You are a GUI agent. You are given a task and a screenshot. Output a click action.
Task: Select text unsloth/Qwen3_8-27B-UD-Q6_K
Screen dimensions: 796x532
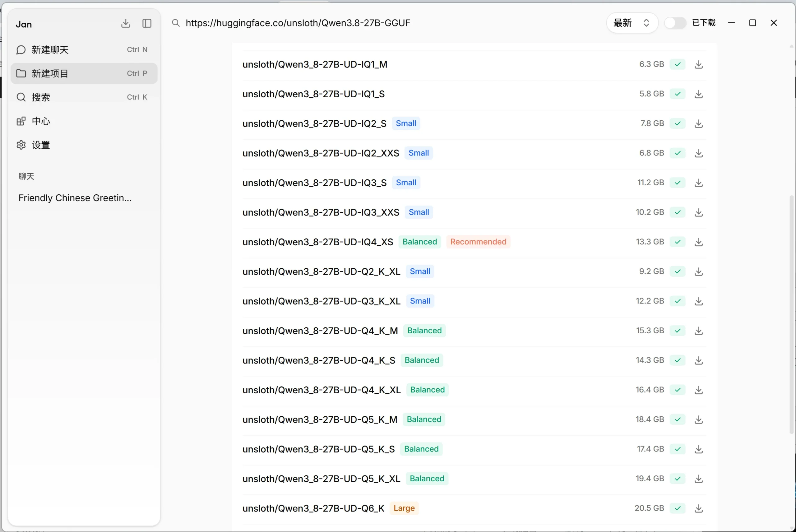coord(313,508)
